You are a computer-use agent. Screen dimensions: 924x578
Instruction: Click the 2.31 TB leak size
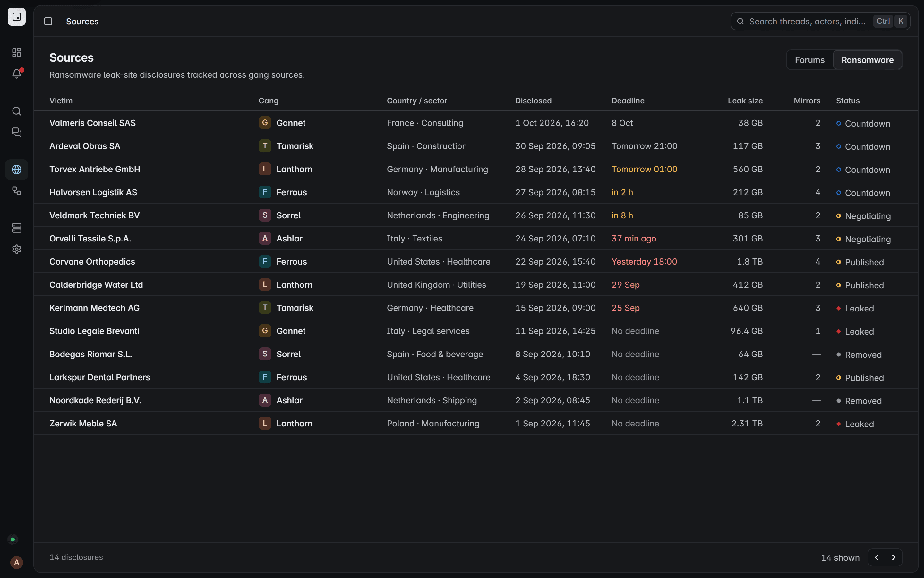click(747, 423)
